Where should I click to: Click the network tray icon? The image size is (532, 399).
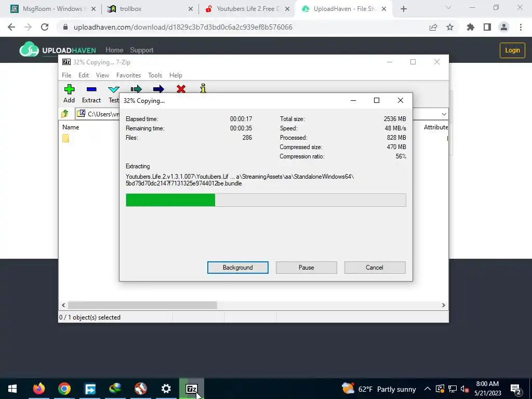point(453,389)
